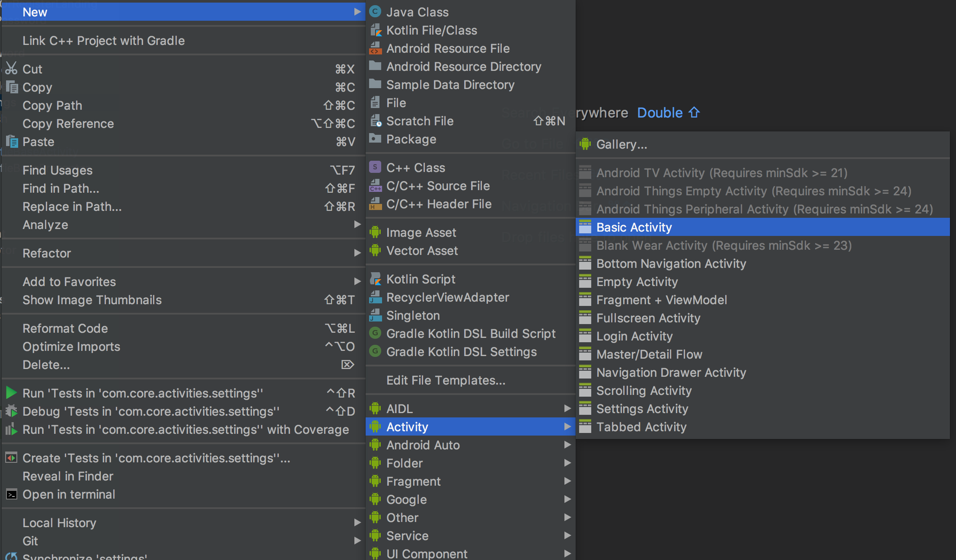Image resolution: width=956 pixels, height=560 pixels.
Task: Expand the Android Auto submenu arrow
Action: coord(567,445)
